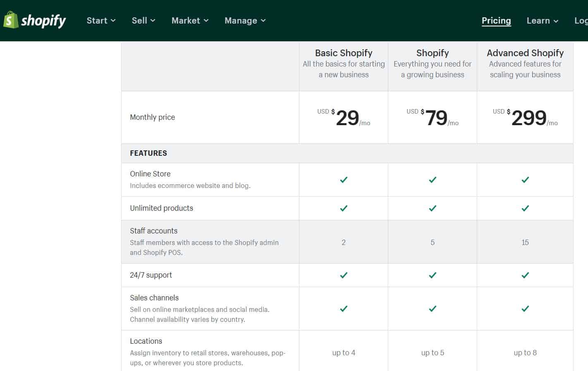The width and height of the screenshot is (588, 371).
Task: Click the Monthly price row label
Action: tap(152, 117)
